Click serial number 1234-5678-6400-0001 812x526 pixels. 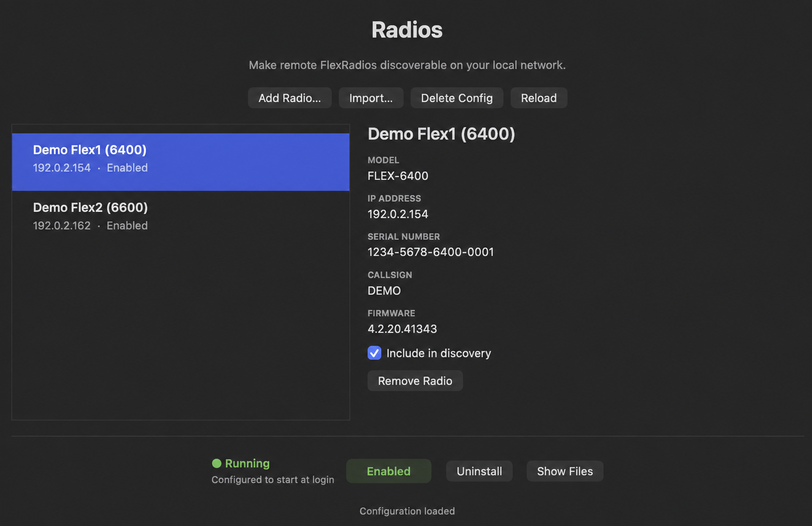coord(431,252)
